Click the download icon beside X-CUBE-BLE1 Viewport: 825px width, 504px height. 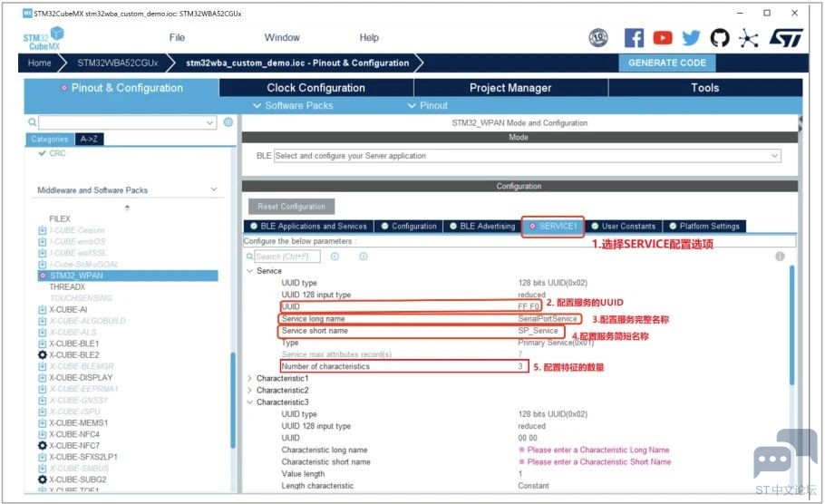42,343
